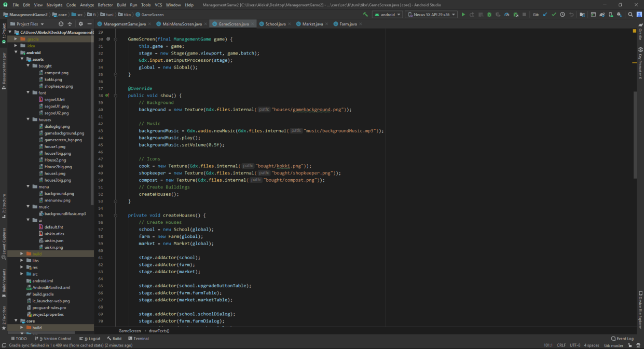Open the Refactor menu
Screen dimensions: 644x349
point(105,5)
